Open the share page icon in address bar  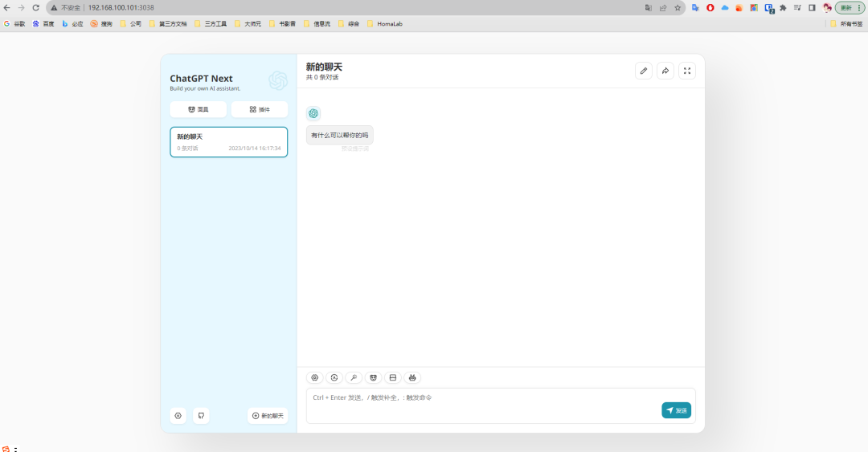tap(663, 8)
